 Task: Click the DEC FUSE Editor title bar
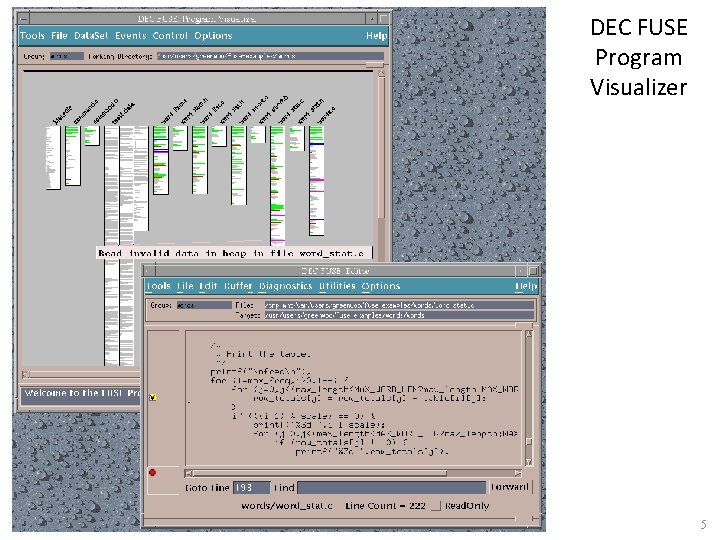pos(335,270)
